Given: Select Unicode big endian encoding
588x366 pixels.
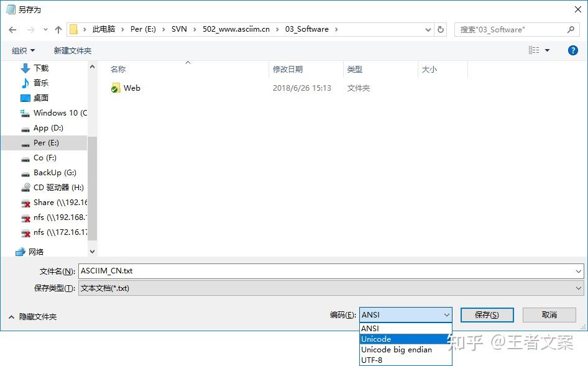Looking at the screenshot, I should point(396,349).
